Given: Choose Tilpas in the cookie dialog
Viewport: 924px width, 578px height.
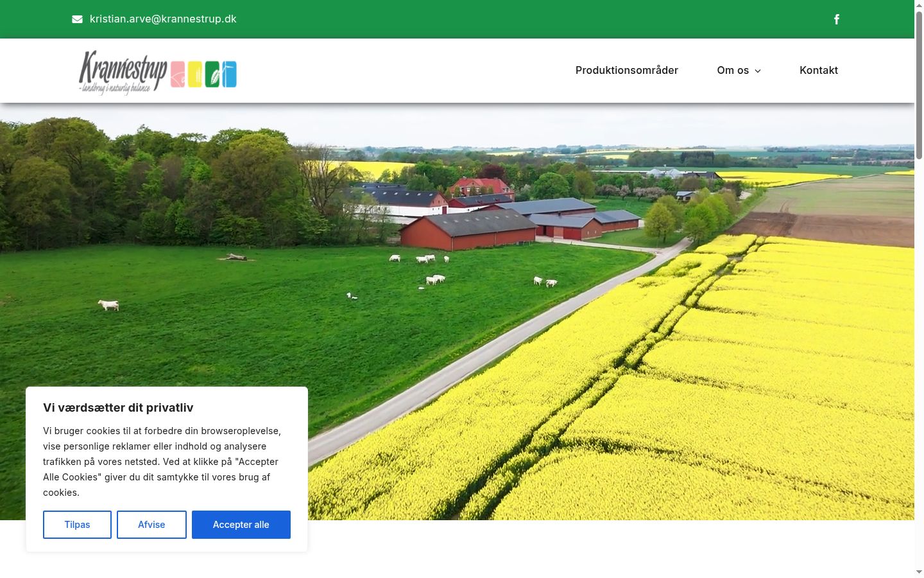Looking at the screenshot, I should click(77, 525).
